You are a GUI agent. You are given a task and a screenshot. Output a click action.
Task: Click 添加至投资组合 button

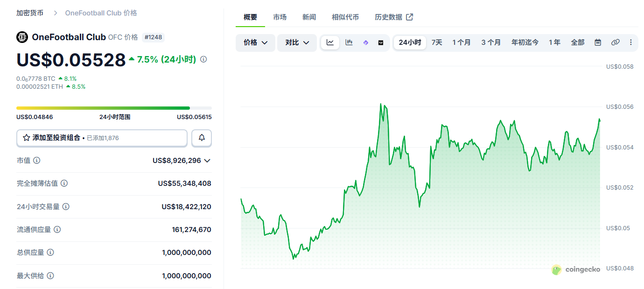coord(102,138)
